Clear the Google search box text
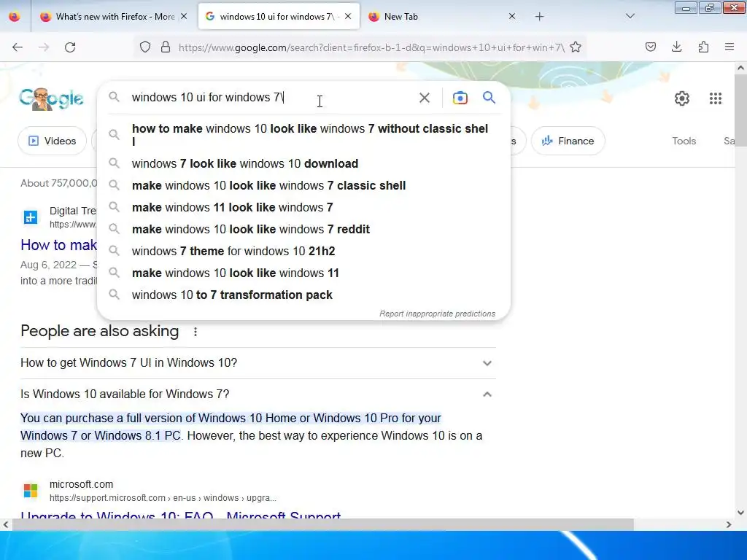747x560 pixels. 424,98
